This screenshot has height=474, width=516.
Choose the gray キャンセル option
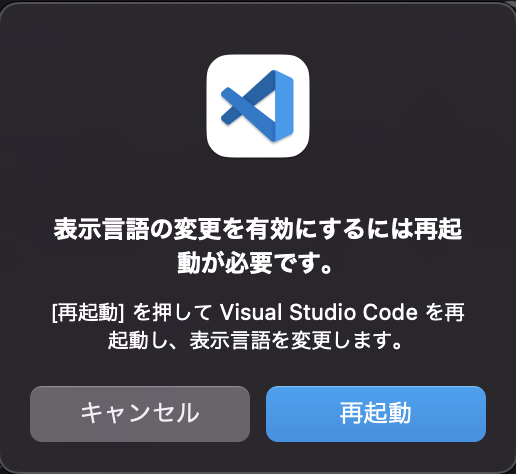pyautogui.click(x=140, y=414)
